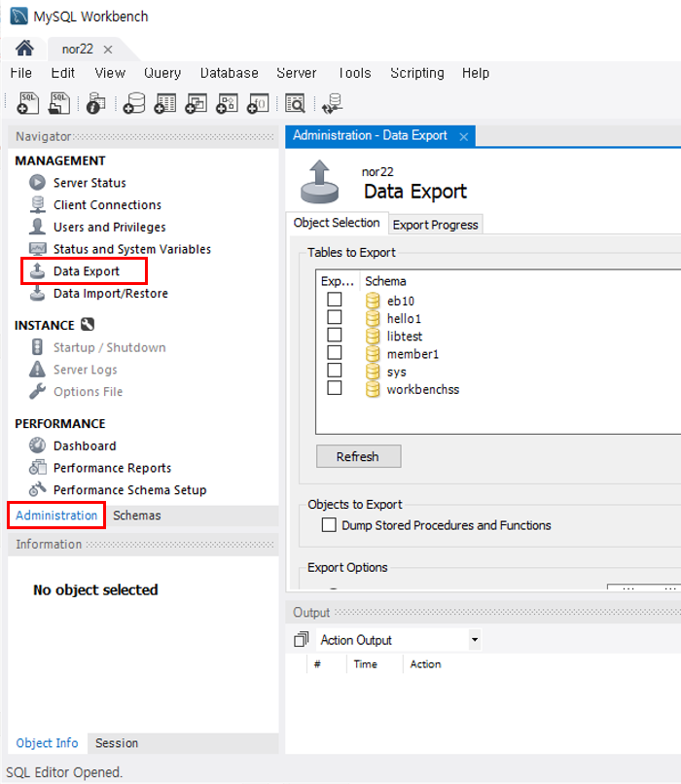The width and height of the screenshot is (681, 784).
Task: Open the Help menu
Action: (476, 73)
